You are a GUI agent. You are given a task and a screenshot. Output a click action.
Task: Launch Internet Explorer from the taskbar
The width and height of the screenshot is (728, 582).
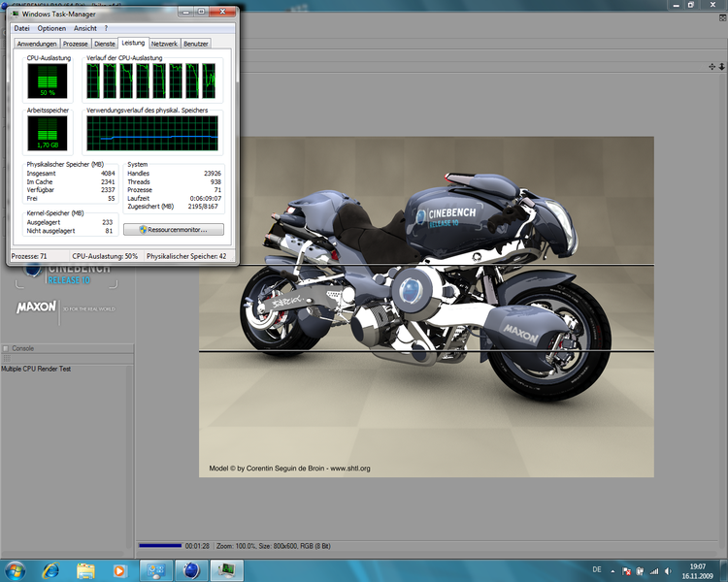tap(50, 569)
